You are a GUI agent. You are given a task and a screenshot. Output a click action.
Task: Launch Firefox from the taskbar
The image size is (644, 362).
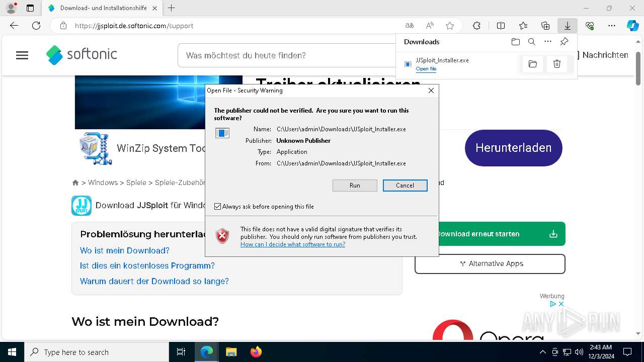point(256,352)
